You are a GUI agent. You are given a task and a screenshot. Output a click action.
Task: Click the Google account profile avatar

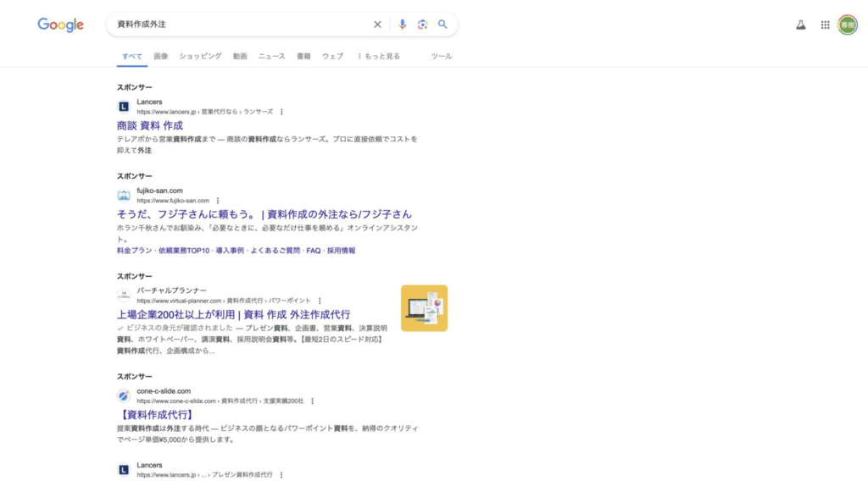point(848,25)
